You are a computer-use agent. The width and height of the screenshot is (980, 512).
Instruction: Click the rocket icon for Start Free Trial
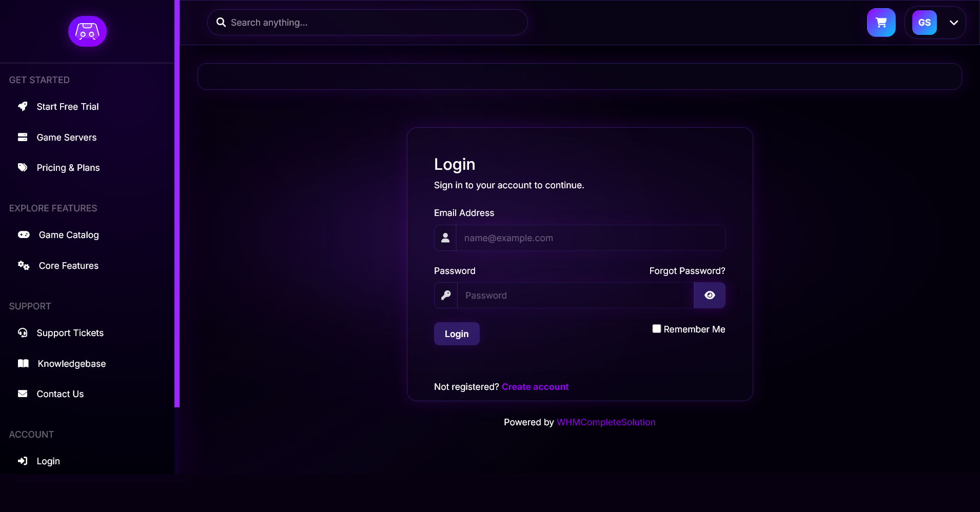point(23,106)
